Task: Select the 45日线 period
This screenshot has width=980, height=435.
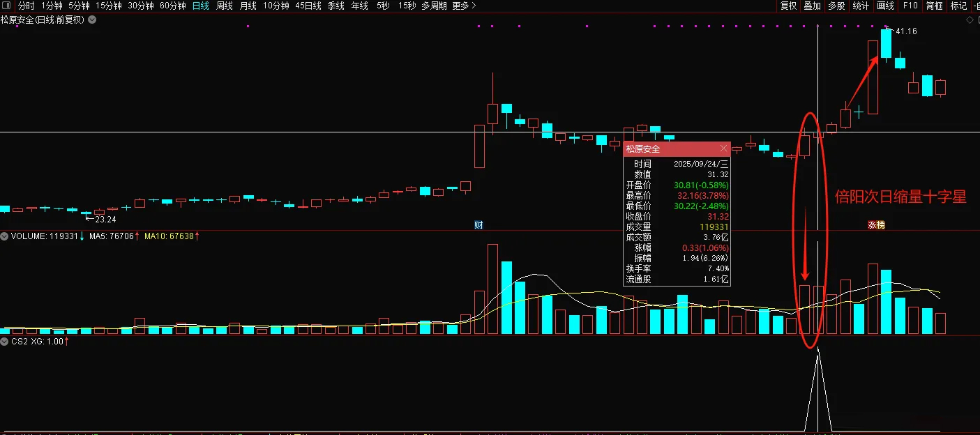Action: click(x=308, y=6)
